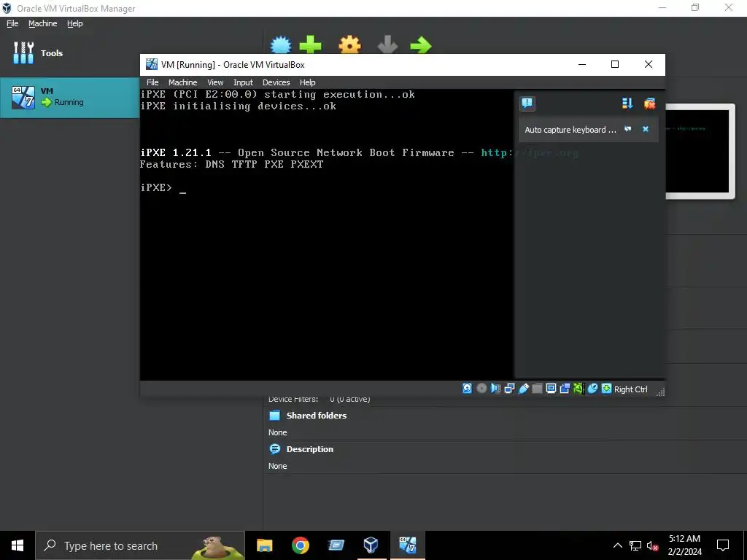Click the display status icon in VM status bar
This screenshot has height=560, width=747.
(551, 389)
